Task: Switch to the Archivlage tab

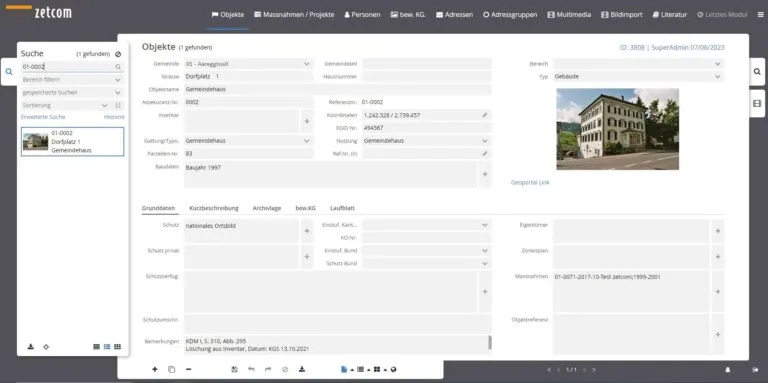Action: click(267, 208)
